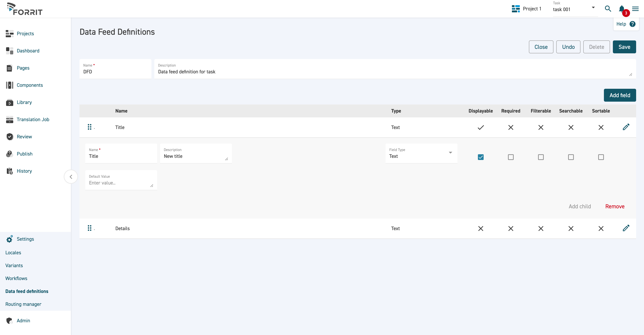Grab the drag handle of Details row
The height and width of the screenshot is (335, 644).
point(89,228)
